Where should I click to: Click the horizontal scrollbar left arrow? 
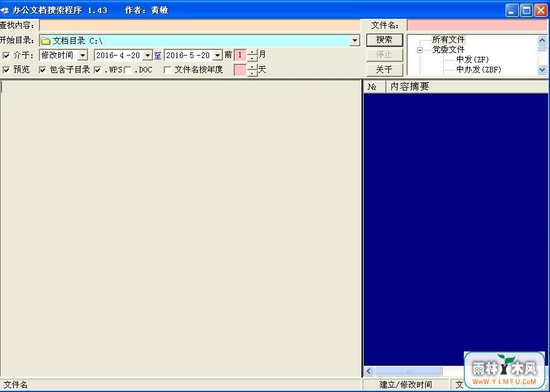[x=369, y=371]
